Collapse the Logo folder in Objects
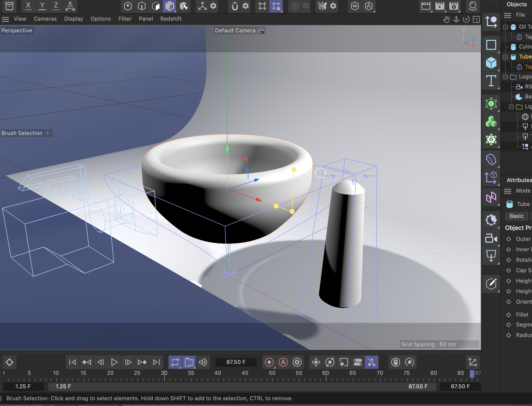Image resolution: width=532 pixels, height=406 pixels. point(505,77)
